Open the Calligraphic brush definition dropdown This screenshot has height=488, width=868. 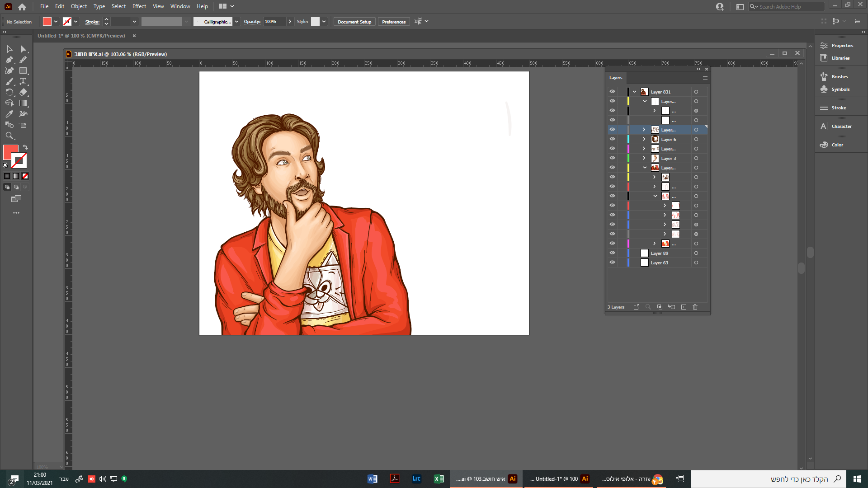click(236, 22)
